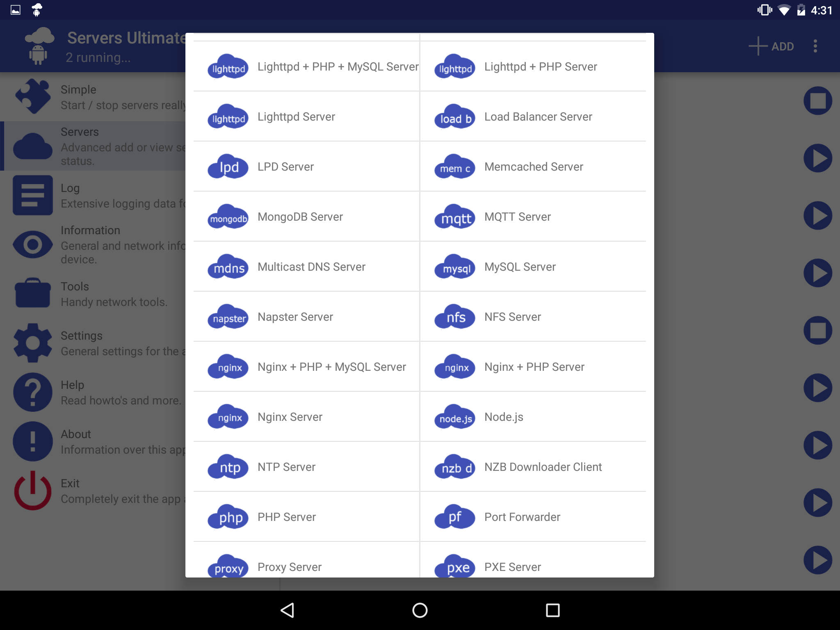Click the Nginx + PHP + MySQL Server nginx icon
The height and width of the screenshot is (630, 840).
[228, 367]
